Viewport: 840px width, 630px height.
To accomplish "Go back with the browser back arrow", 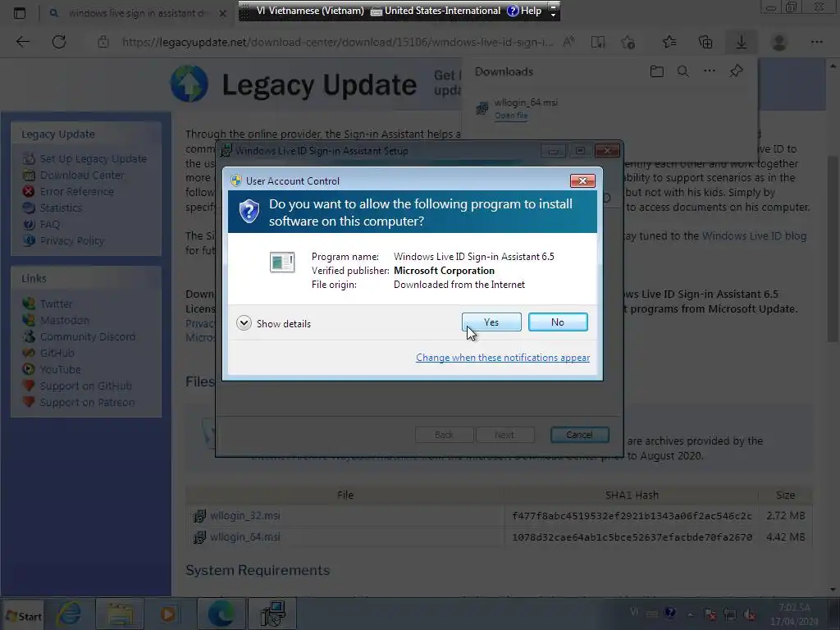I will coord(22,42).
